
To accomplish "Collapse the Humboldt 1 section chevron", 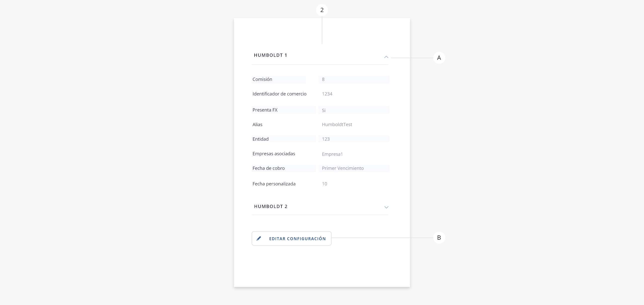I will [386, 57].
